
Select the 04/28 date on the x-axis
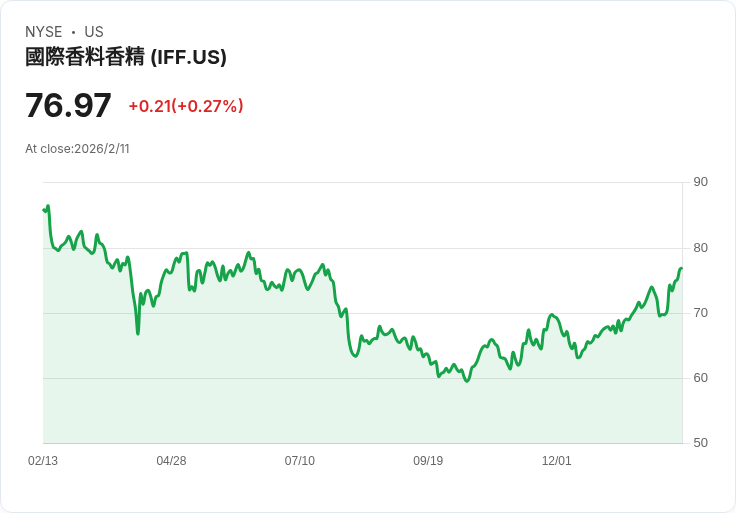point(171,461)
